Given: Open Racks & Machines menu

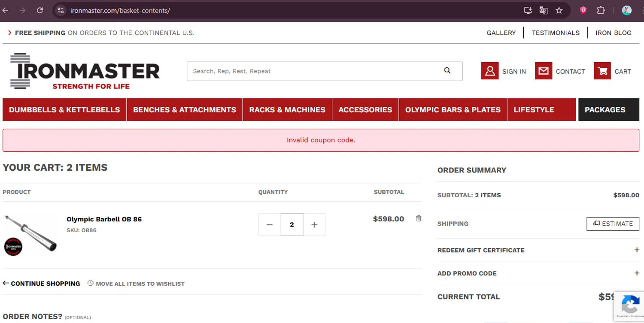Looking at the screenshot, I should 287,110.
